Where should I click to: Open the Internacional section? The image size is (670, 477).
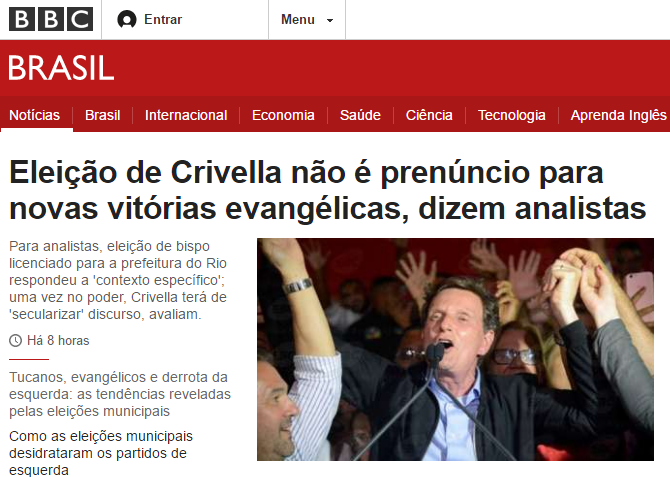pyautogui.click(x=186, y=115)
